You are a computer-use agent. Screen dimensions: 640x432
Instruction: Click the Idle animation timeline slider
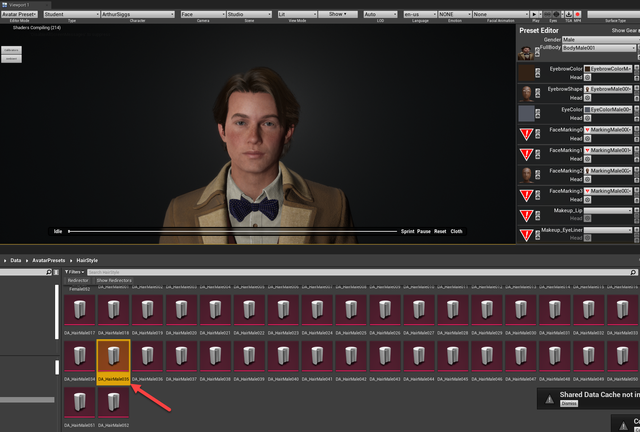(233, 232)
